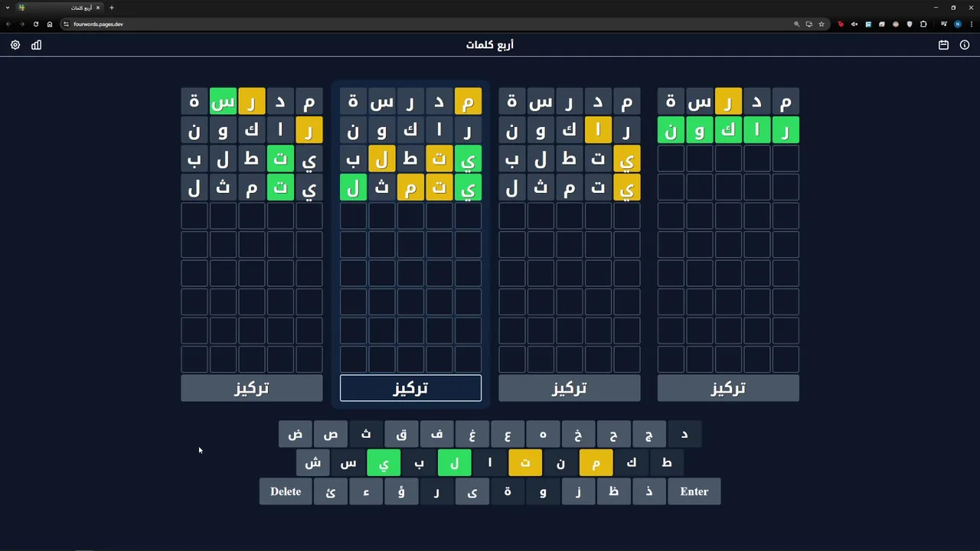Bookmark this page with the star icon
This screenshot has height=551, width=980.
pyautogui.click(x=822, y=24)
